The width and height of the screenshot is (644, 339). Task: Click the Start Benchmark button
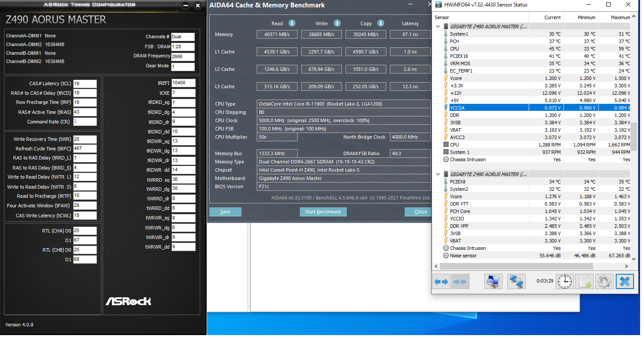(x=323, y=212)
